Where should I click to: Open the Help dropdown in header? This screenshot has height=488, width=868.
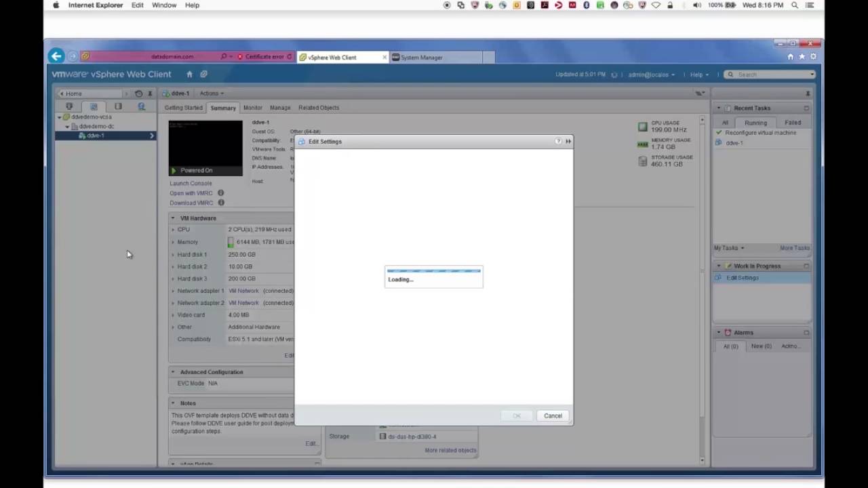pos(699,75)
